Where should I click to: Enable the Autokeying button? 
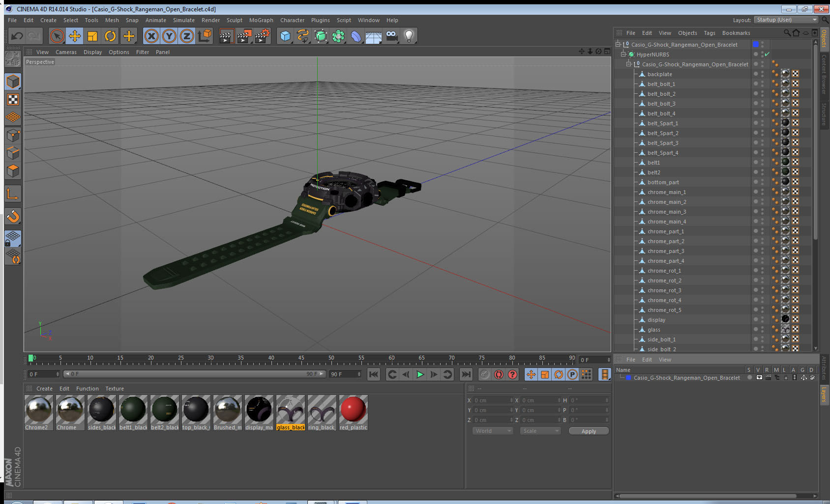click(499, 374)
